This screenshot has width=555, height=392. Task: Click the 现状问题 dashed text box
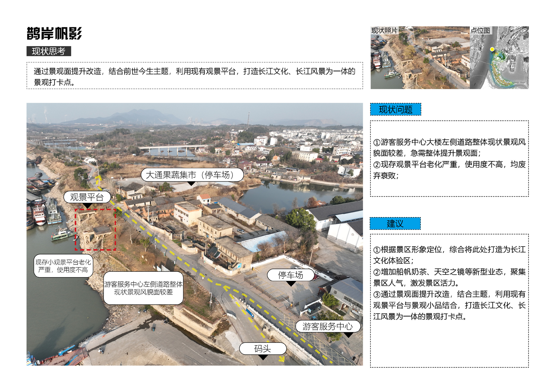coord(449,159)
